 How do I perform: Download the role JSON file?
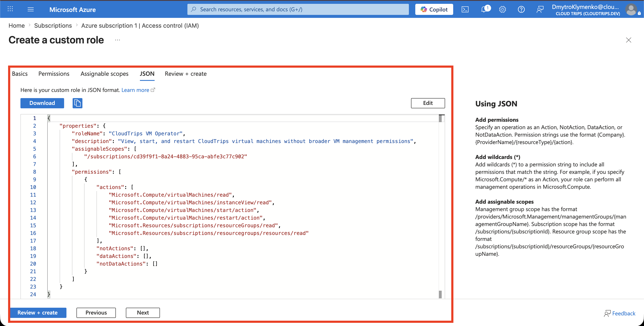click(42, 103)
